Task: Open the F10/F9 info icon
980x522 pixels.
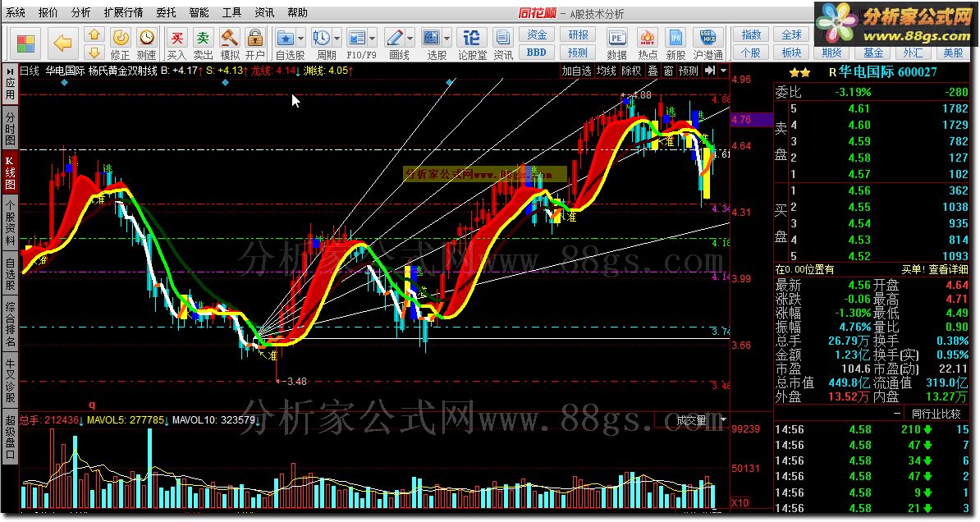Action: [x=357, y=38]
